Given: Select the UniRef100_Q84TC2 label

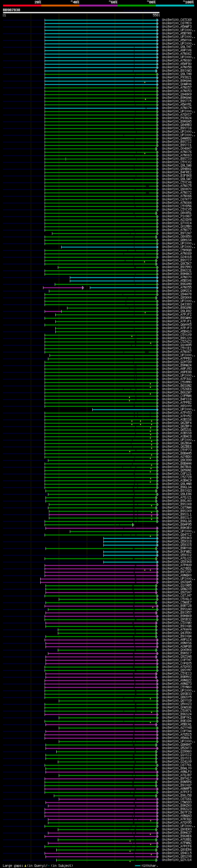Looking at the screenshot, I should point(177,535).
